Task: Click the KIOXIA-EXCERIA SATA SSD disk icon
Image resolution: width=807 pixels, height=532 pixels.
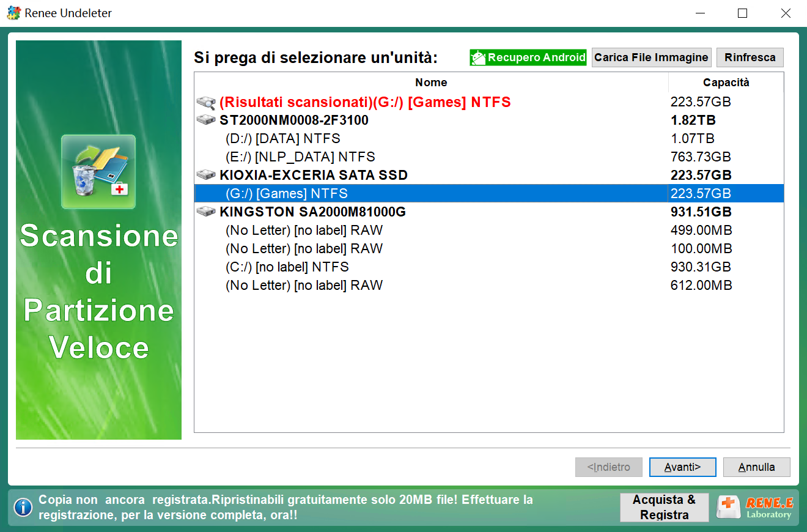Action: point(206,175)
